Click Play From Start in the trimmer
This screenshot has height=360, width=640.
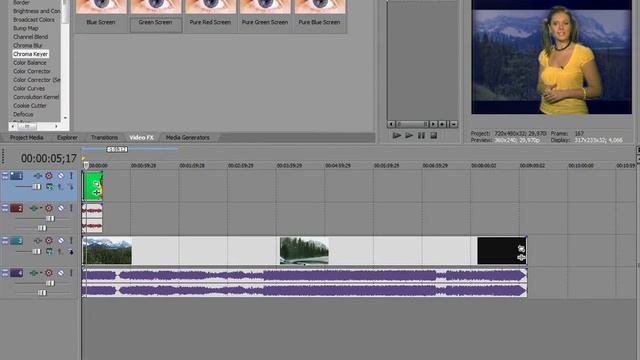396,136
